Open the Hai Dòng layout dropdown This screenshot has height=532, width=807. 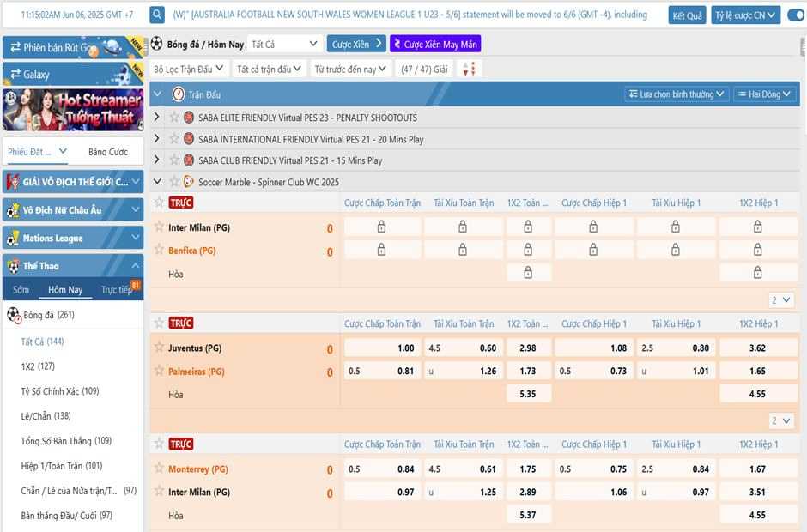pos(764,94)
